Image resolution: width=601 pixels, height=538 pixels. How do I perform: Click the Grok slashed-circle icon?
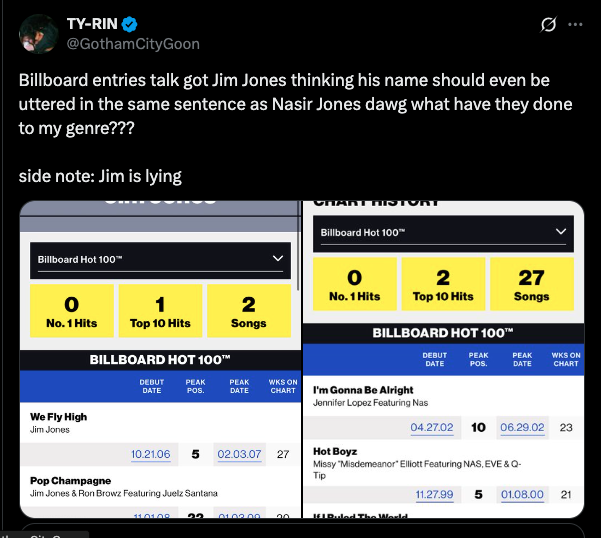tap(548, 25)
